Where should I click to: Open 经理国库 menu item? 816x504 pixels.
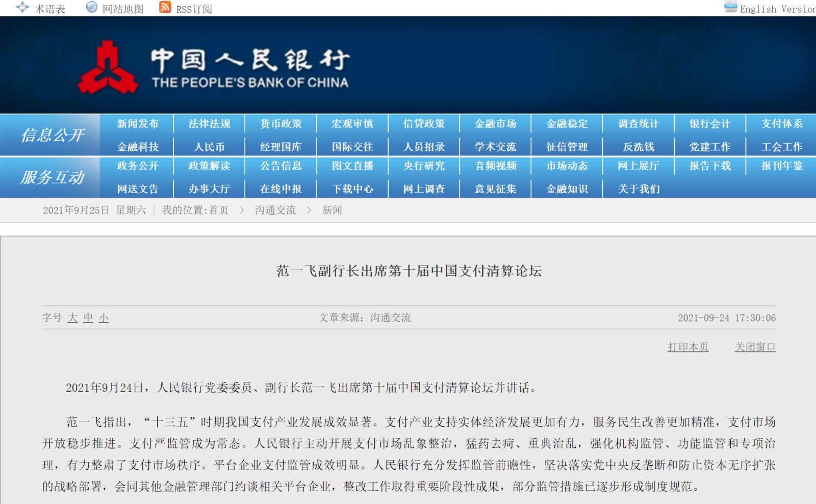[x=281, y=147]
